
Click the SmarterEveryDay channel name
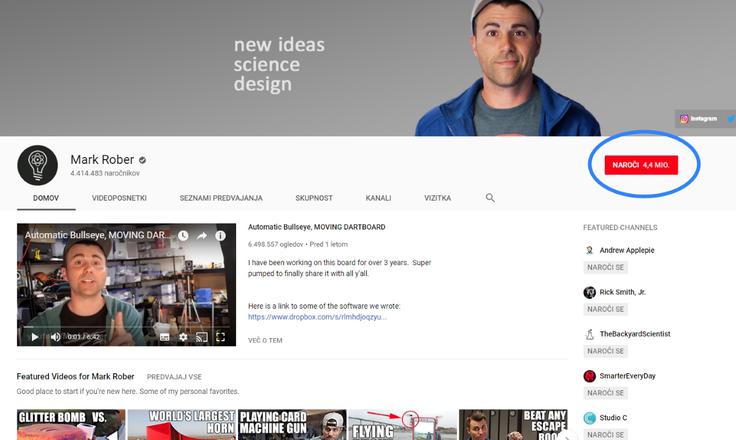[628, 376]
